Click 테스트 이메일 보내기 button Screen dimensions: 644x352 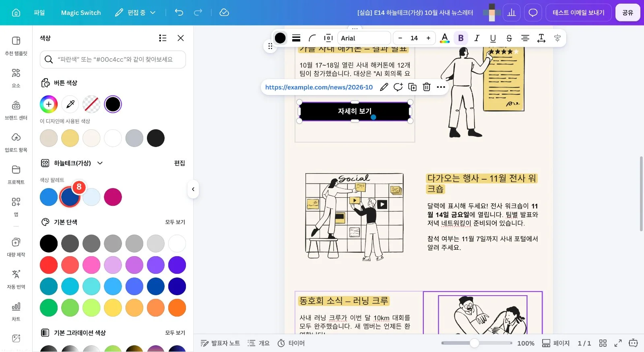[579, 12]
